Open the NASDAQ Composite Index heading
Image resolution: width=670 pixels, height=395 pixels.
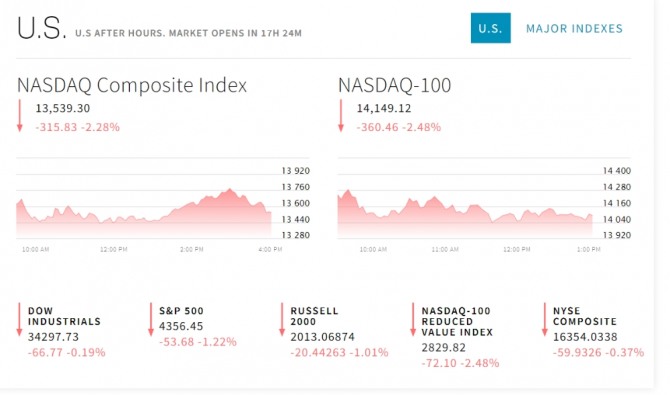click(132, 85)
